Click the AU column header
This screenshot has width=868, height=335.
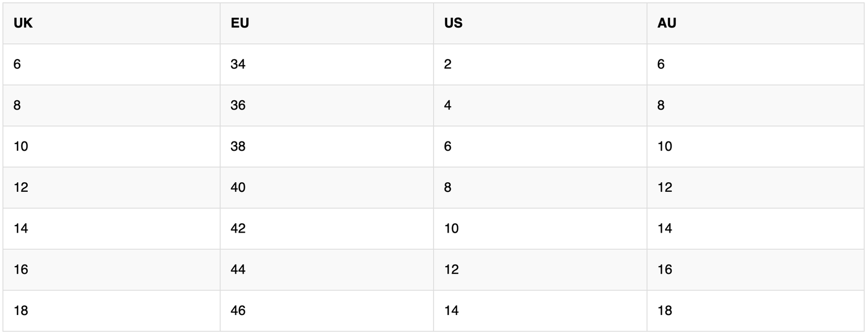667,23
